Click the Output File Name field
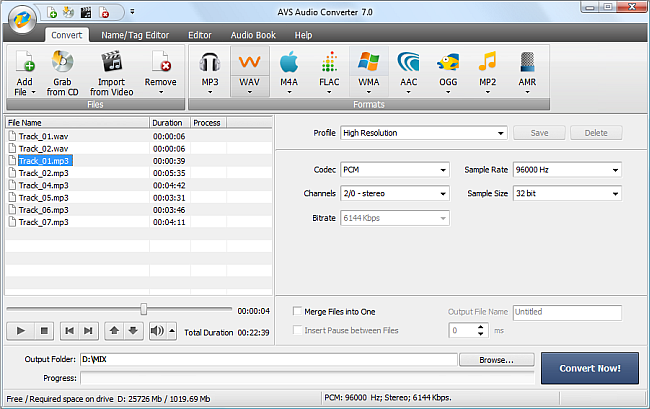 point(567,312)
